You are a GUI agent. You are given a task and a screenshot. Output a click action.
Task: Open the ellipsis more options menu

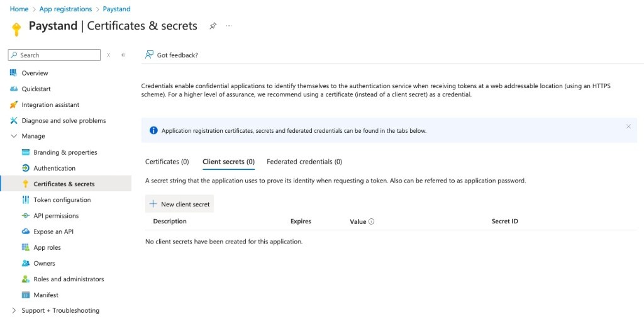point(229,26)
